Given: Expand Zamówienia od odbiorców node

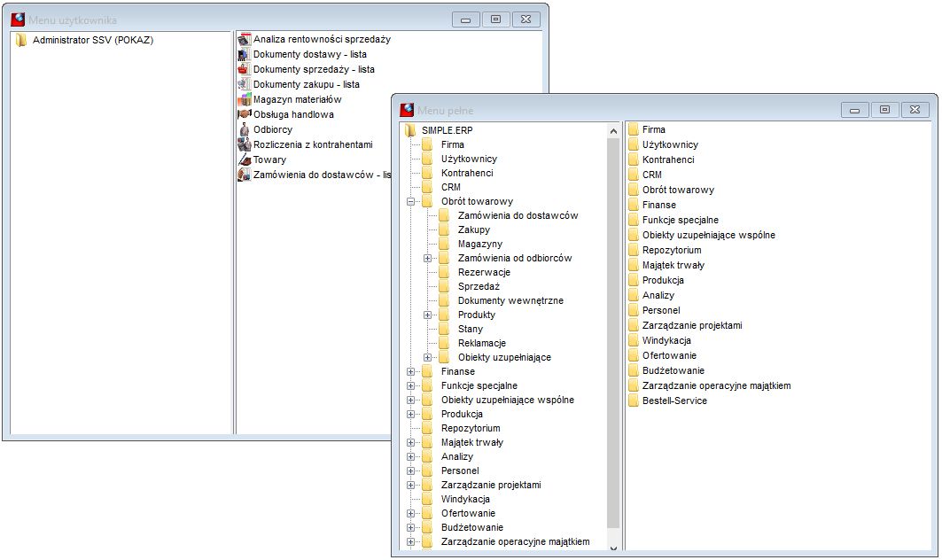Looking at the screenshot, I should [428, 259].
